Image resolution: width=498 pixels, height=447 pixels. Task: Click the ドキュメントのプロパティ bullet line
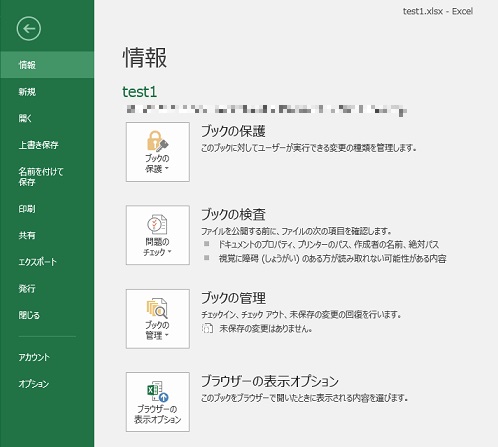(328, 244)
